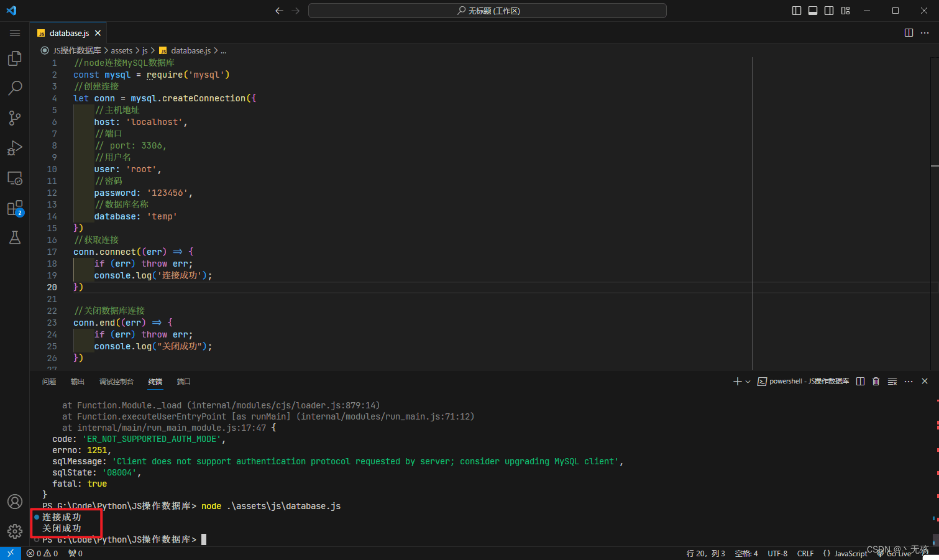Open editor More Actions ellipsis menu
This screenshot has height=560, width=939.
pyautogui.click(x=925, y=33)
